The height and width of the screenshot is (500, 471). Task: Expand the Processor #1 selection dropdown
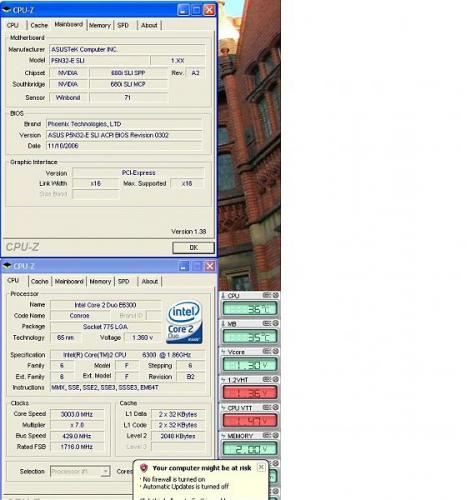click(x=105, y=471)
